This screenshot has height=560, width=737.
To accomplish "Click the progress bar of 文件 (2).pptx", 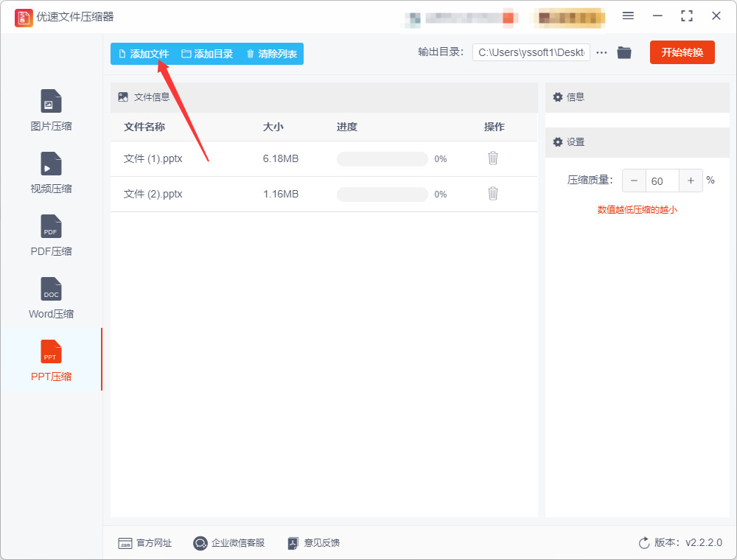I will click(382, 194).
